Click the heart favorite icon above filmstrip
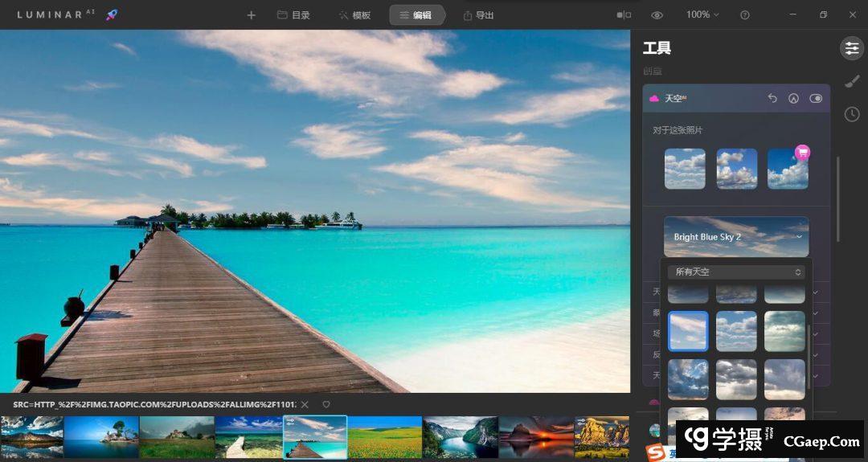The width and height of the screenshot is (868, 462). click(326, 404)
